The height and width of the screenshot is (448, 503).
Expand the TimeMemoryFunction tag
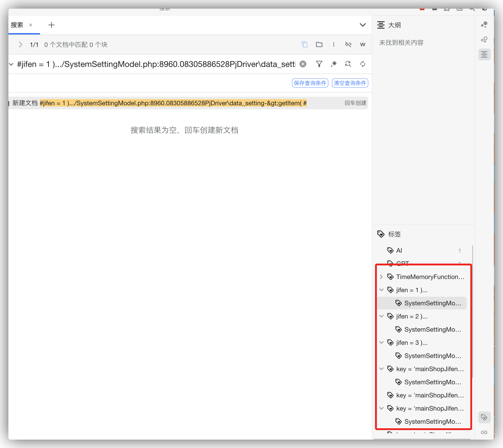[381, 277]
